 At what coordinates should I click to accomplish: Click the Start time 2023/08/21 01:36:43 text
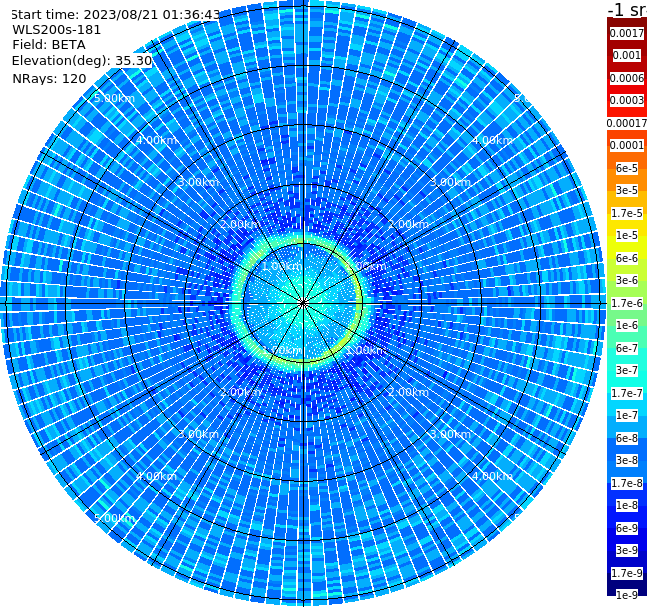pyautogui.click(x=115, y=15)
